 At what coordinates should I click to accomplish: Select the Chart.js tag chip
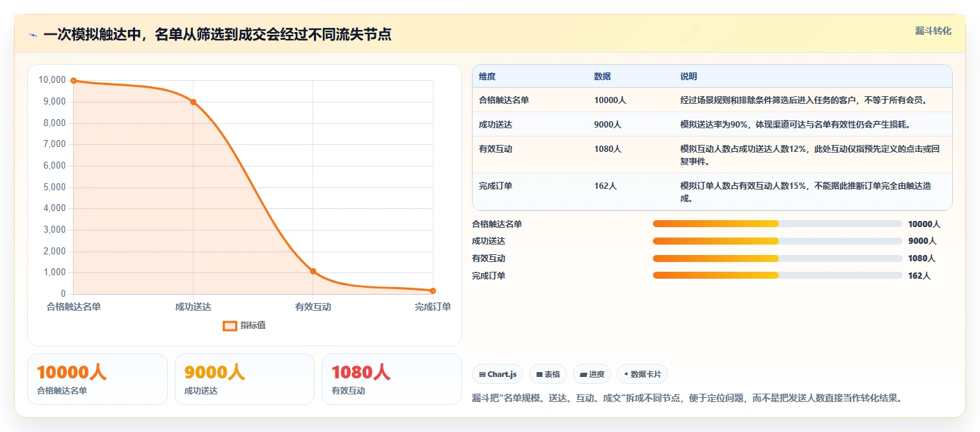click(x=498, y=374)
